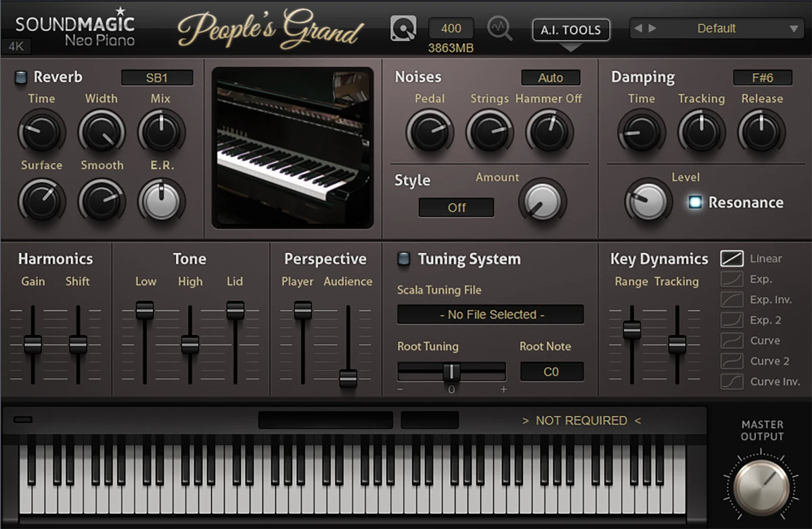This screenshot has height=529, width=812.
Task: Choose the Curve 2 velocity icon
Action: pyautogui.click(x=732, y=361)
